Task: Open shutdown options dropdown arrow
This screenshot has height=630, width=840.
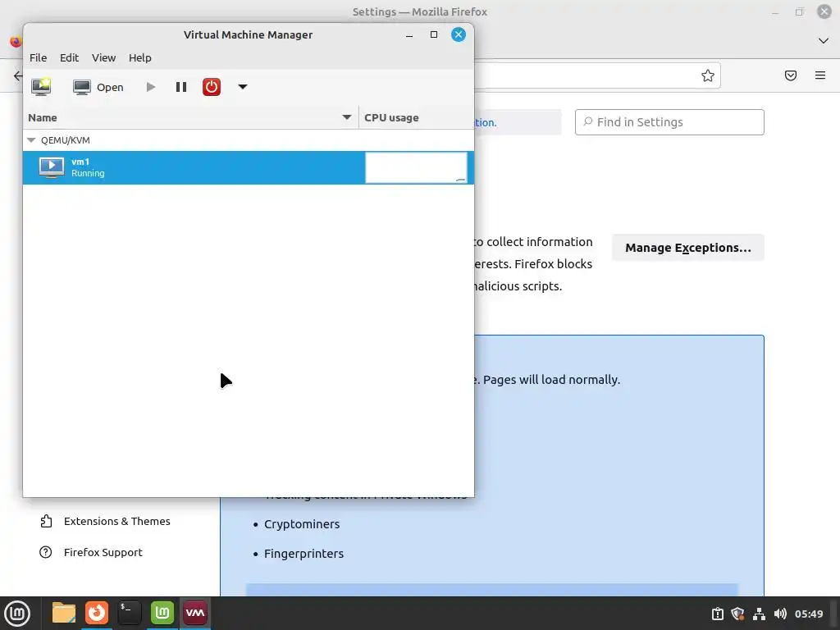Action: (243, 87)
